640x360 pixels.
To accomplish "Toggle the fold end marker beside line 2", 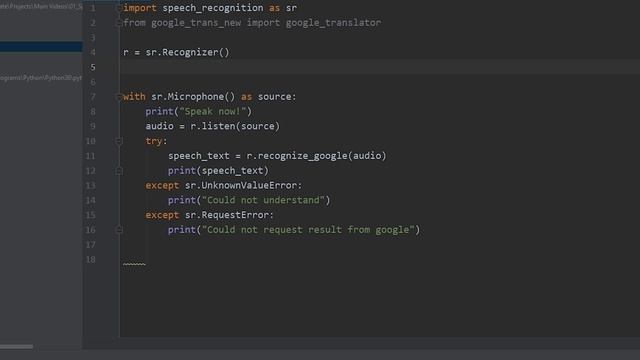I will point(119,23).
